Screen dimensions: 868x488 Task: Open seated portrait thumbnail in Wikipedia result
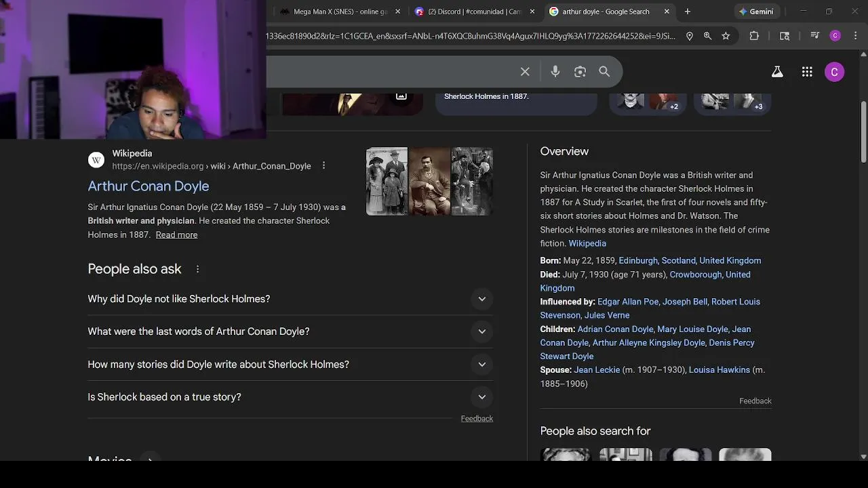click(429, 182)
